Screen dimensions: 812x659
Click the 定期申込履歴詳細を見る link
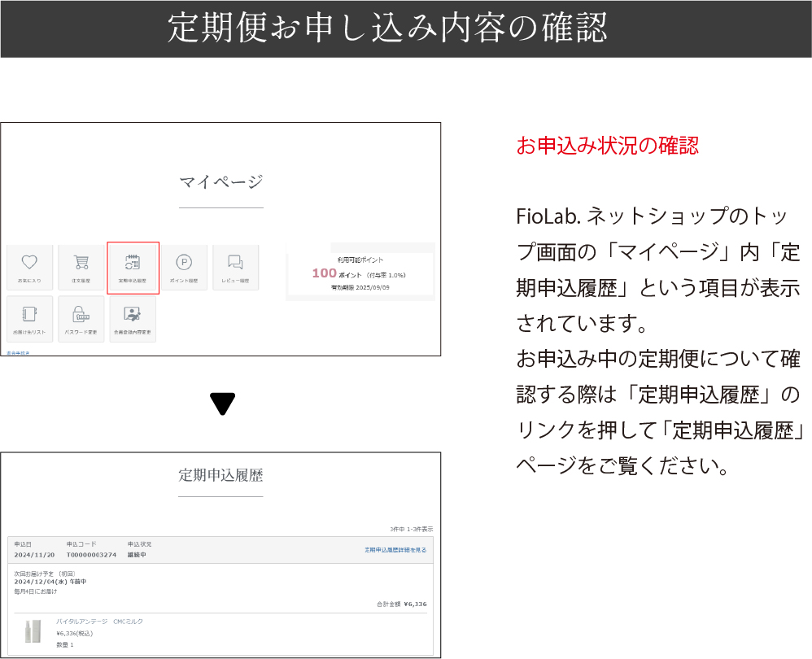(x=395, y=550)
